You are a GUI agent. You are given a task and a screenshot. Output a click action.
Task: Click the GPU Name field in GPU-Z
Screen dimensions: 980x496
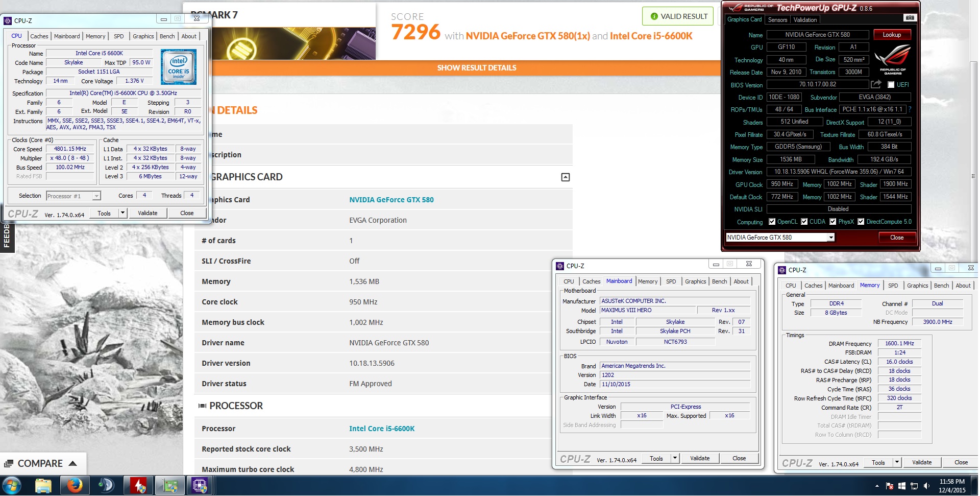(817, 35)
